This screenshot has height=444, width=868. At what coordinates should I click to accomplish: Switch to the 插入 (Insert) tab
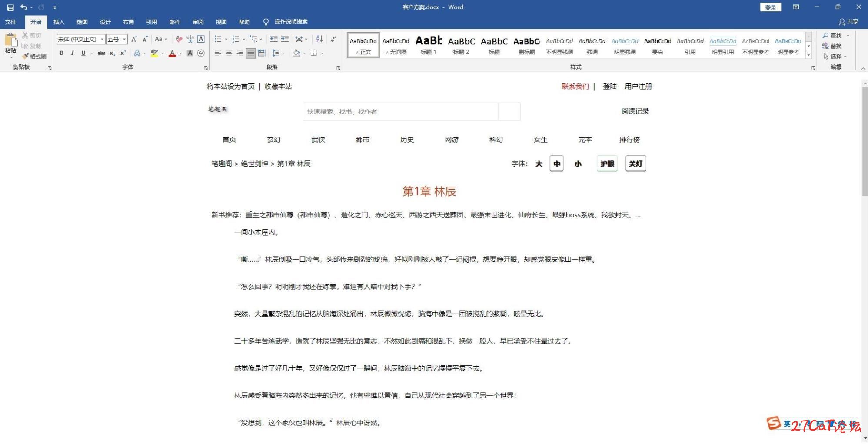click(59, 22)
